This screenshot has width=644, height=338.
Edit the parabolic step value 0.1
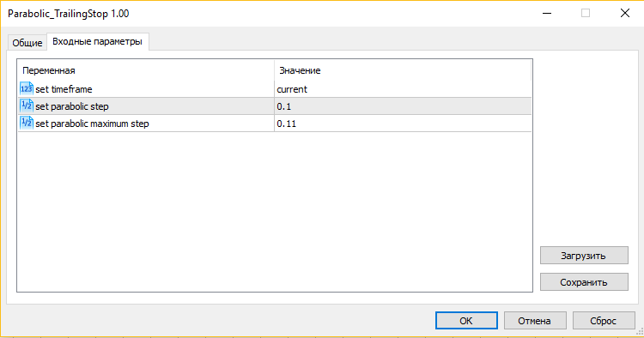coord(403,106)
